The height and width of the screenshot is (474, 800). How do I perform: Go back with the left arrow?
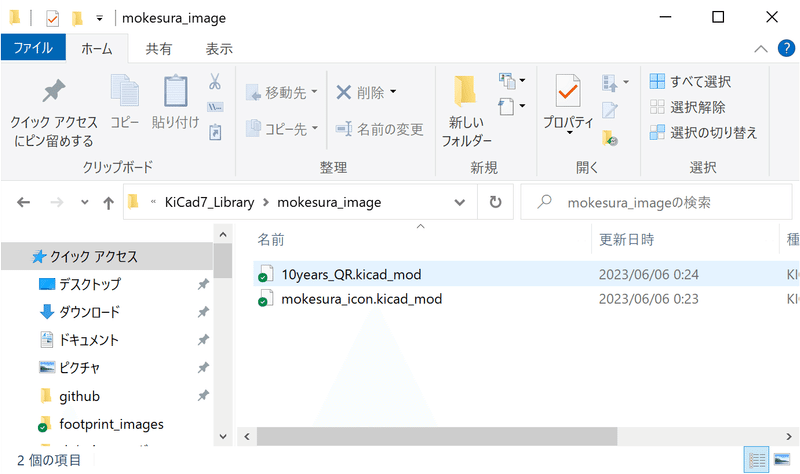pos(23,203)
